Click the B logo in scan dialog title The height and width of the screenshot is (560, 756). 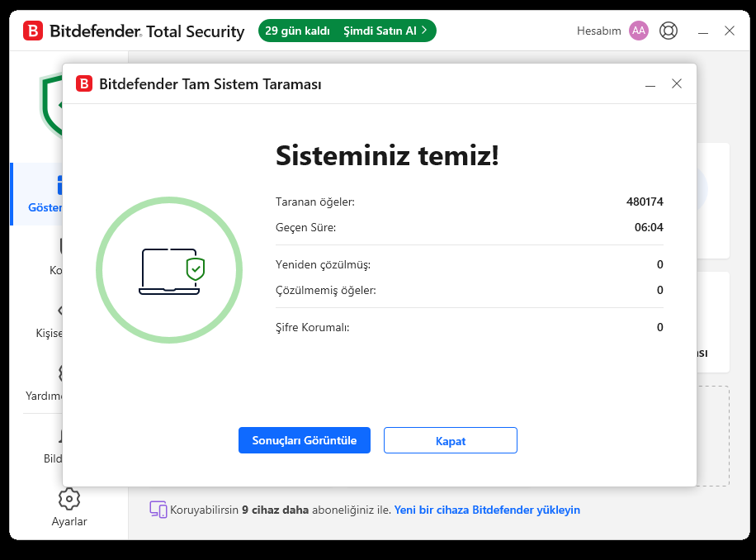coord(84,83)
